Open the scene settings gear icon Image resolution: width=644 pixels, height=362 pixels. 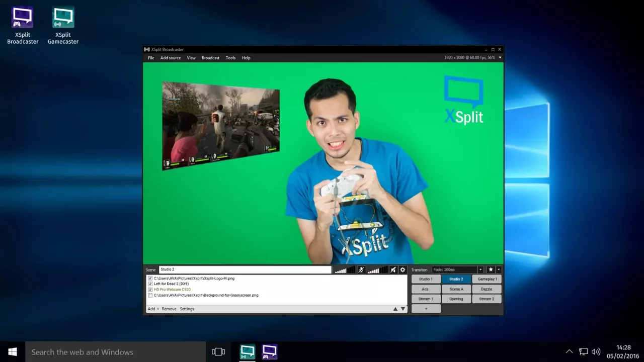403,269
